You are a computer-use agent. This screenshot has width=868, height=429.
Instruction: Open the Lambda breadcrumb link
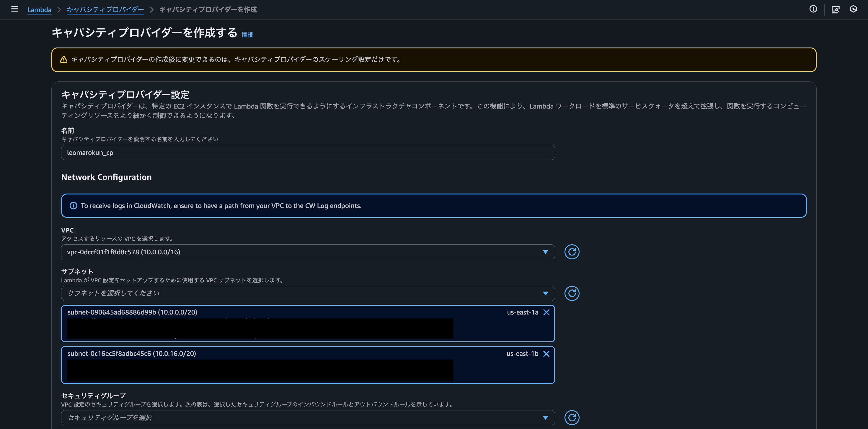40,10
